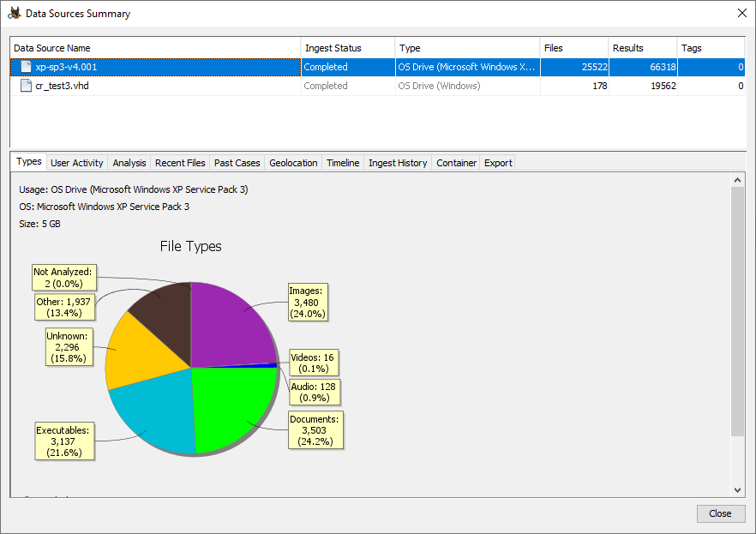
Task: Show the Past Cases tab
Action: click(x=237, y=163)
